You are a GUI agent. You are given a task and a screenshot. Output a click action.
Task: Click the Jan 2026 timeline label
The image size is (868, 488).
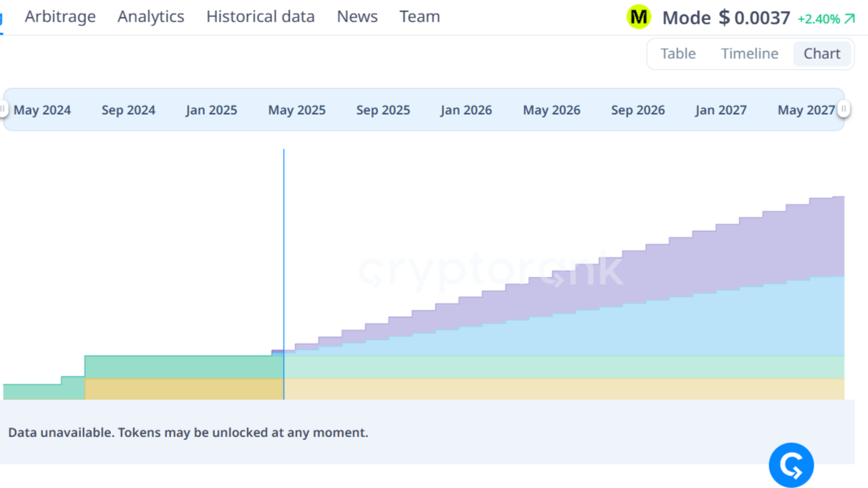(466, 110)
